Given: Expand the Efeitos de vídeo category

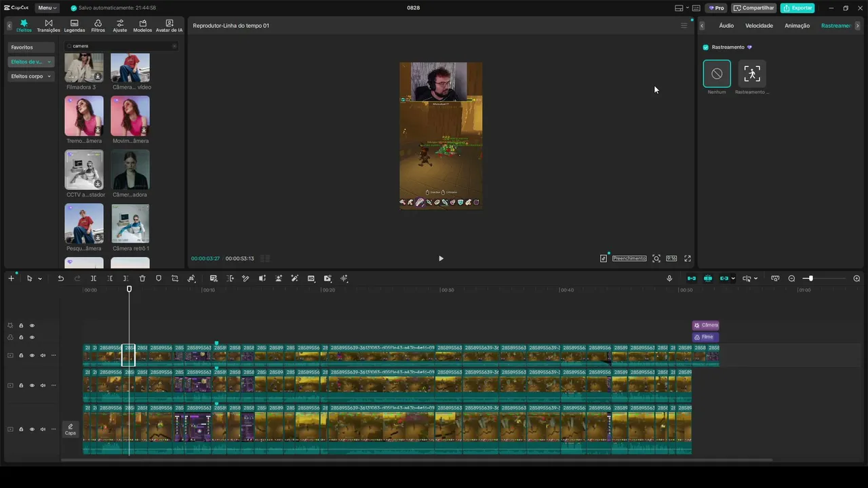Looking at the screenshot, I should tap(31, 62).
